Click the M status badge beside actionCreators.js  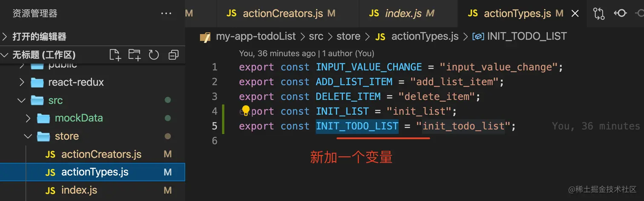(168, 154)
